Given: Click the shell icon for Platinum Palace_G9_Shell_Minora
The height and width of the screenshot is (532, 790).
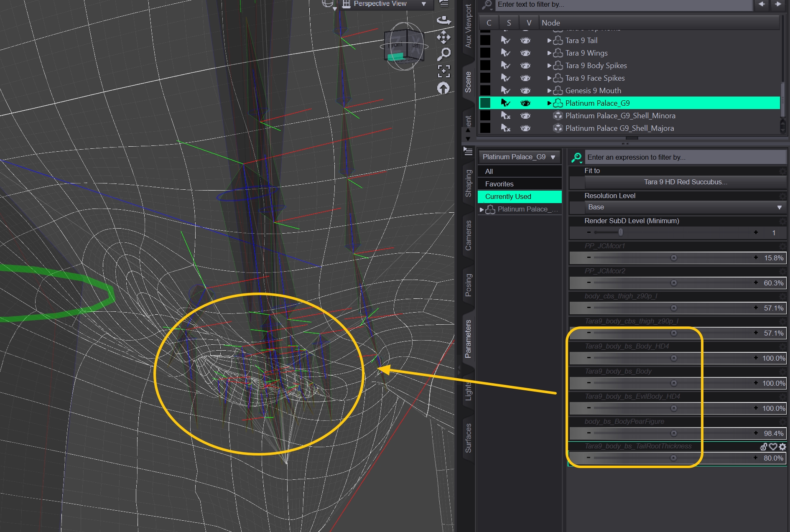Looking at the screenshot, I should pyautogui.click(x=558, y=116).
